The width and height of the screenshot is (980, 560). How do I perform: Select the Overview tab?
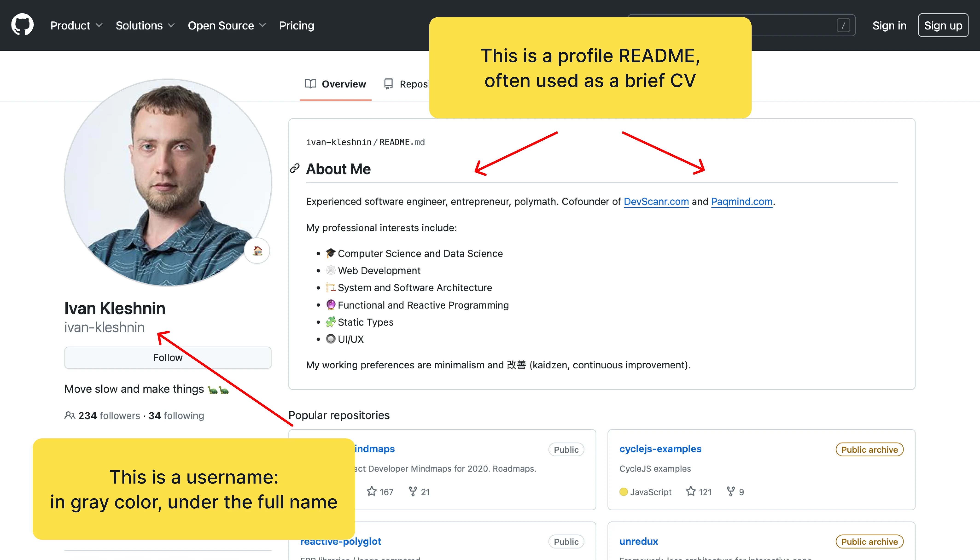click(335, 84)
